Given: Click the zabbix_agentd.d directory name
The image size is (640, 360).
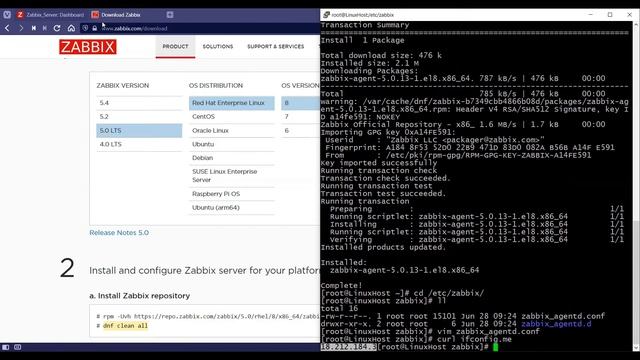Looking at the screenshot, I should 556,324.
